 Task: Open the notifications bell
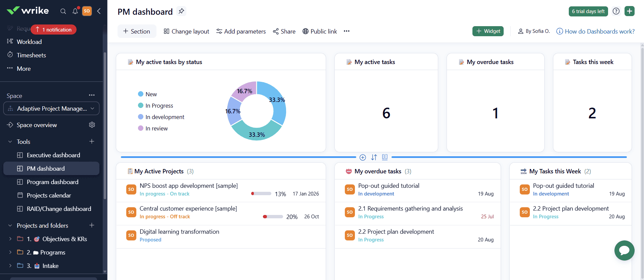75,11
